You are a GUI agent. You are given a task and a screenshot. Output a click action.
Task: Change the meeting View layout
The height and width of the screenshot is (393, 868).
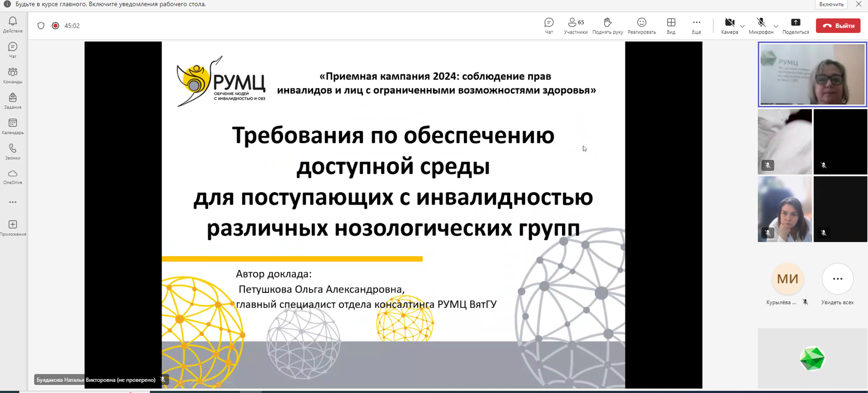(x=671, y=26)
